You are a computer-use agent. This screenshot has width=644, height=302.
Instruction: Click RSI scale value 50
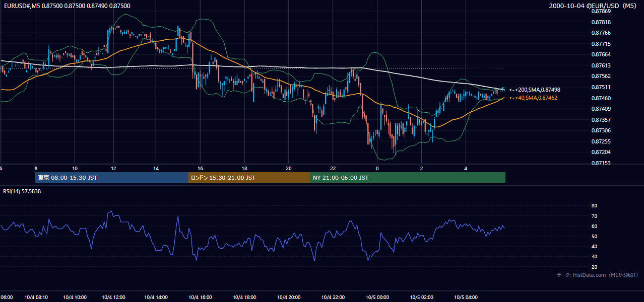594,236
